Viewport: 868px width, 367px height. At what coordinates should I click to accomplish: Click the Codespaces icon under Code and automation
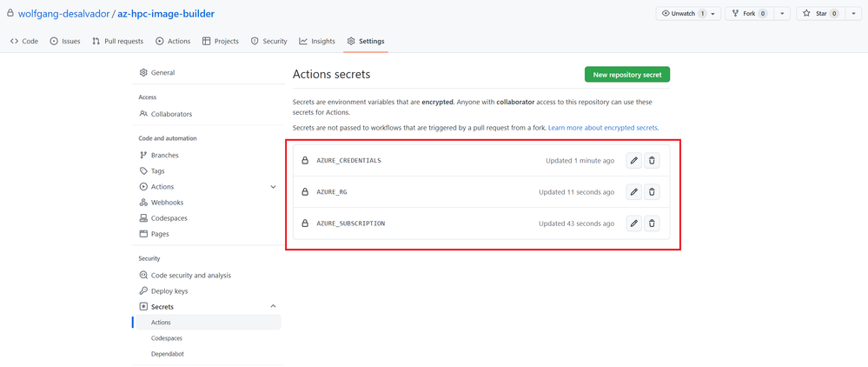click(143, 218)
